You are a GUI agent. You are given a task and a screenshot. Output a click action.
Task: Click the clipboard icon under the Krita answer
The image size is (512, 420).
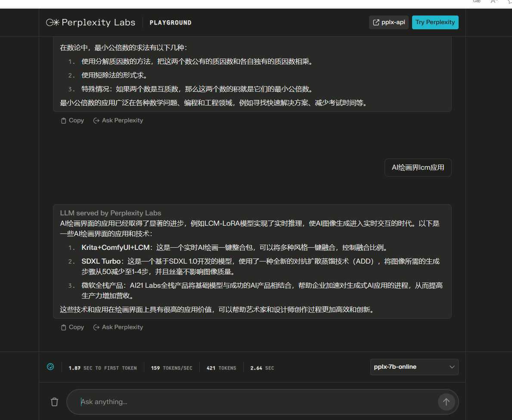[x=63, y=327]
